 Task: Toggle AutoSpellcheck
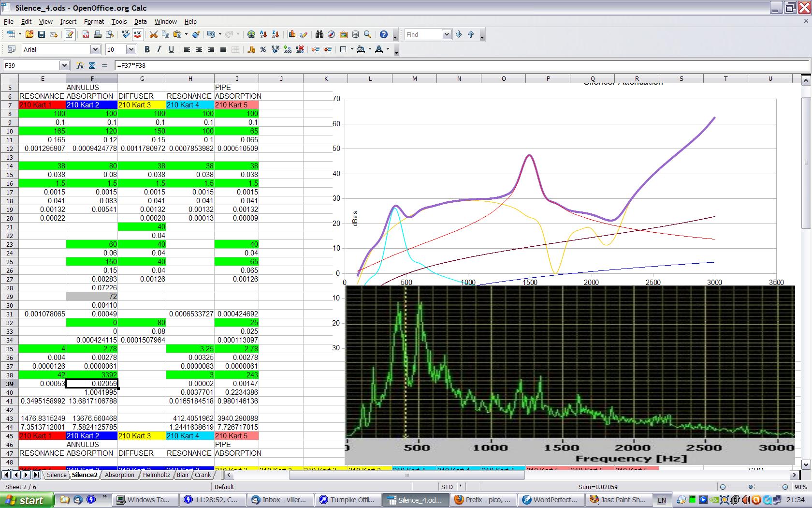click(x=137, y=34)
